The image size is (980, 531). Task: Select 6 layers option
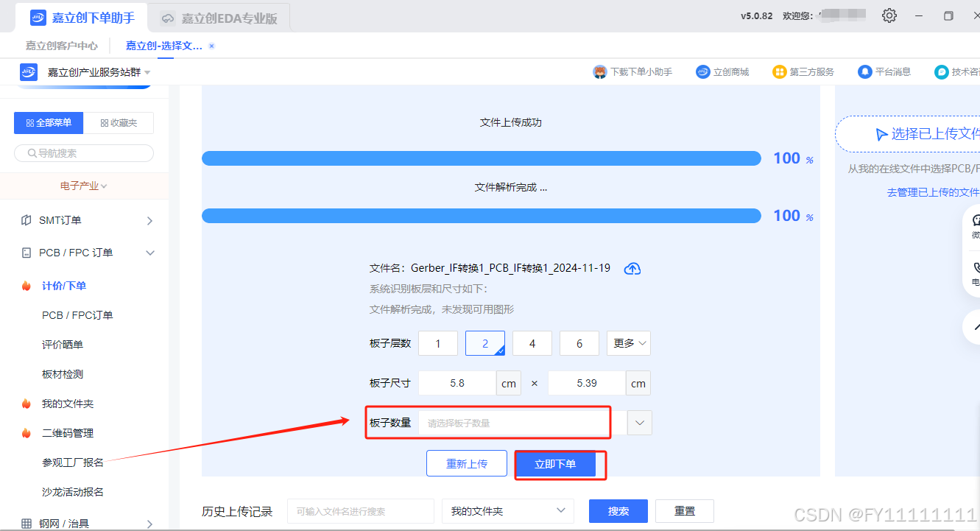coord(579,343)
